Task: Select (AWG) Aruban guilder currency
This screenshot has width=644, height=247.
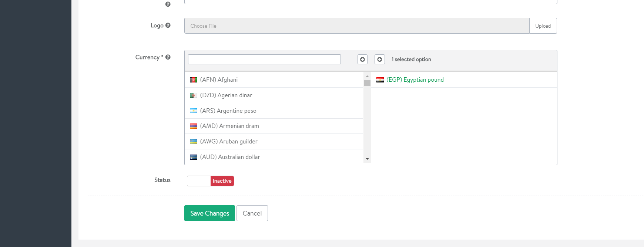Action: tap(274, 142)
